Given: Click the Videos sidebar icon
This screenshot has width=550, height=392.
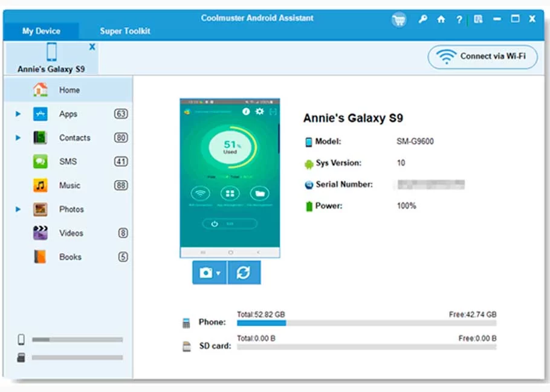Looking at the screenshot, I should (x=40, y=233).
